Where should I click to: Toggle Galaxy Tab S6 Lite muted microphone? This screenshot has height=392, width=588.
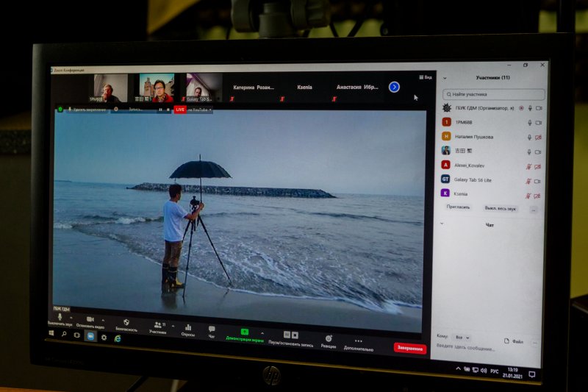[x=528, y=181]
